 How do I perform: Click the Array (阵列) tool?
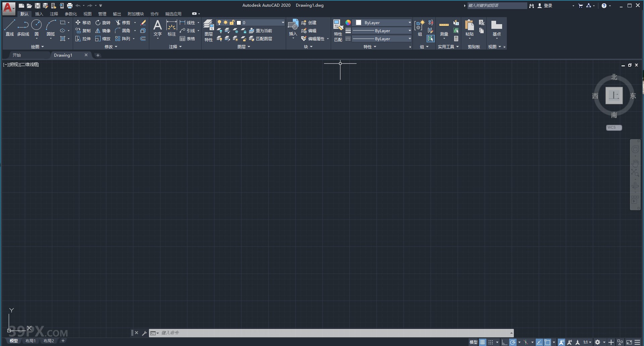coord(123,39)
